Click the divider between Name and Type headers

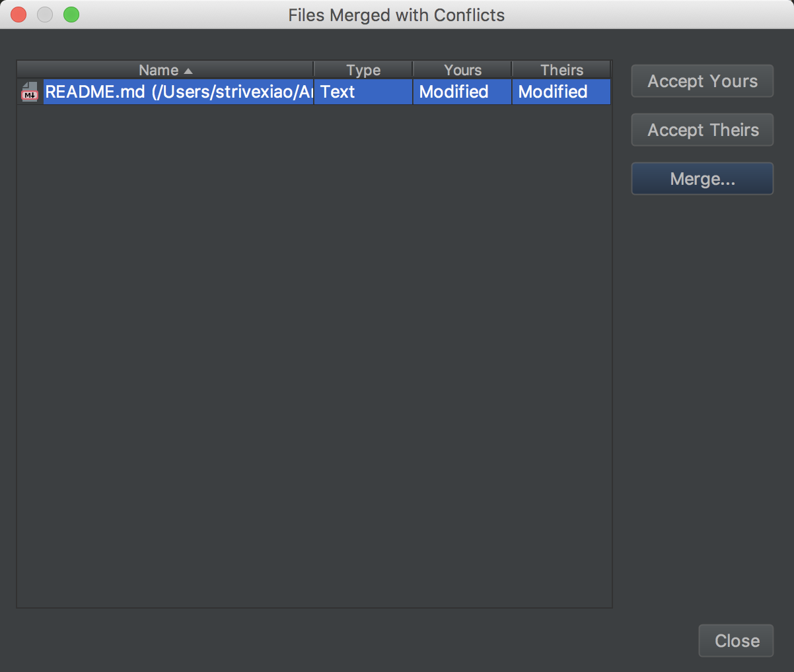click(314, 70)
